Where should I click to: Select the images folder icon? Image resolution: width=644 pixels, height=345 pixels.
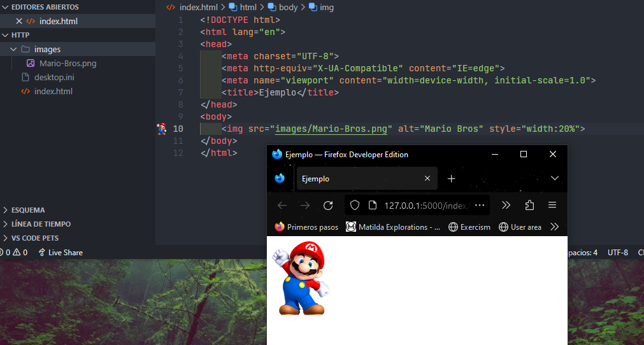coord(25,49)
